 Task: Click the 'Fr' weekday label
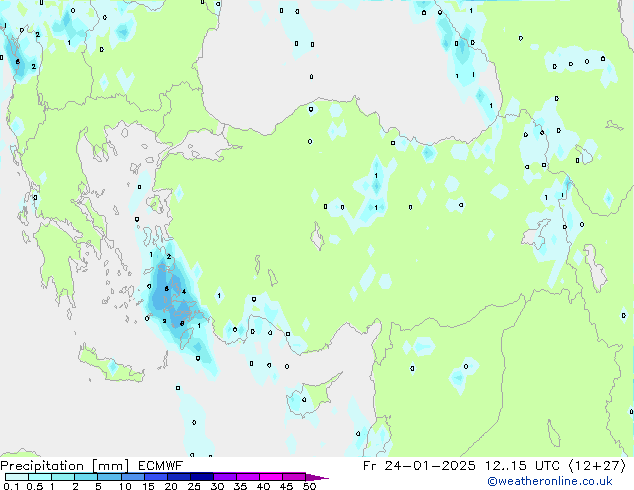370,466
